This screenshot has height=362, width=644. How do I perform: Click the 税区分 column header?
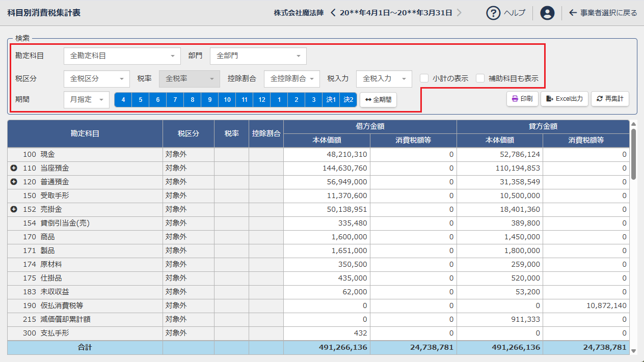click(x=189, y=134)
